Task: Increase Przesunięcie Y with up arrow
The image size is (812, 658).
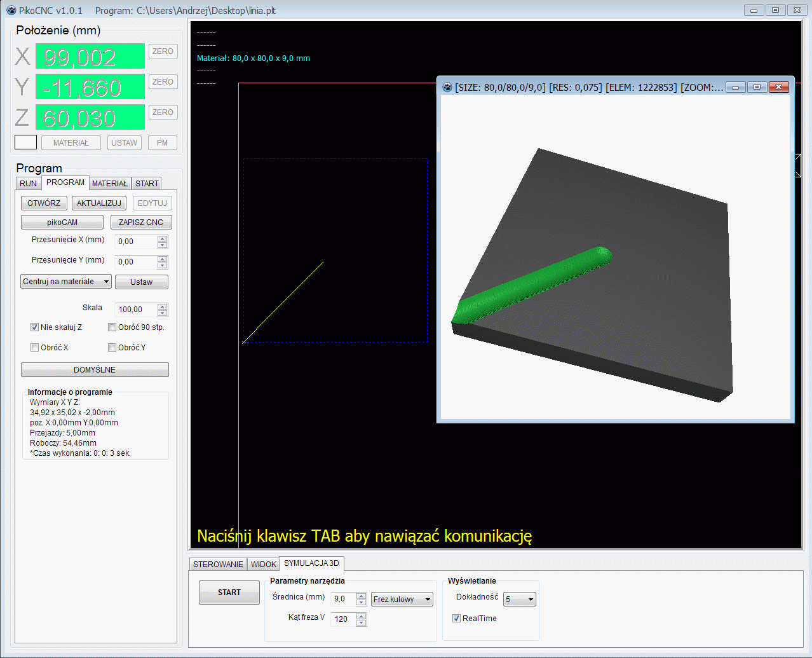Action: (x=163, y=259)
